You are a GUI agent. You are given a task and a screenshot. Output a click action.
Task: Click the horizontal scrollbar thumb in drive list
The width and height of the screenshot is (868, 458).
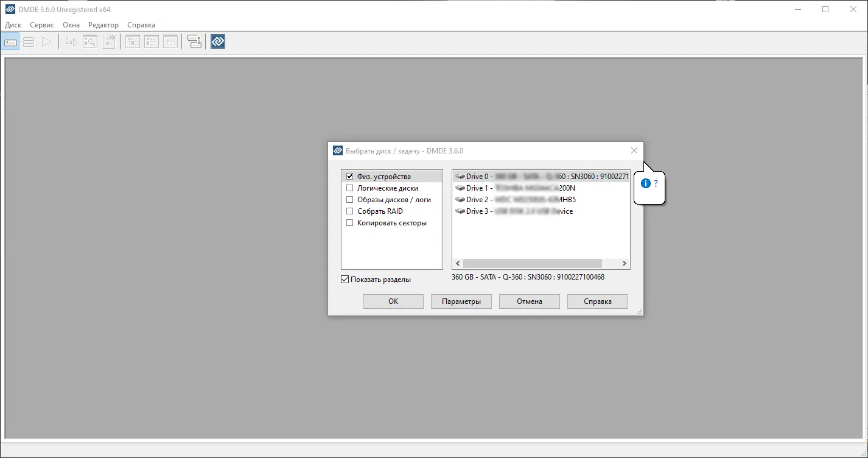533,264
